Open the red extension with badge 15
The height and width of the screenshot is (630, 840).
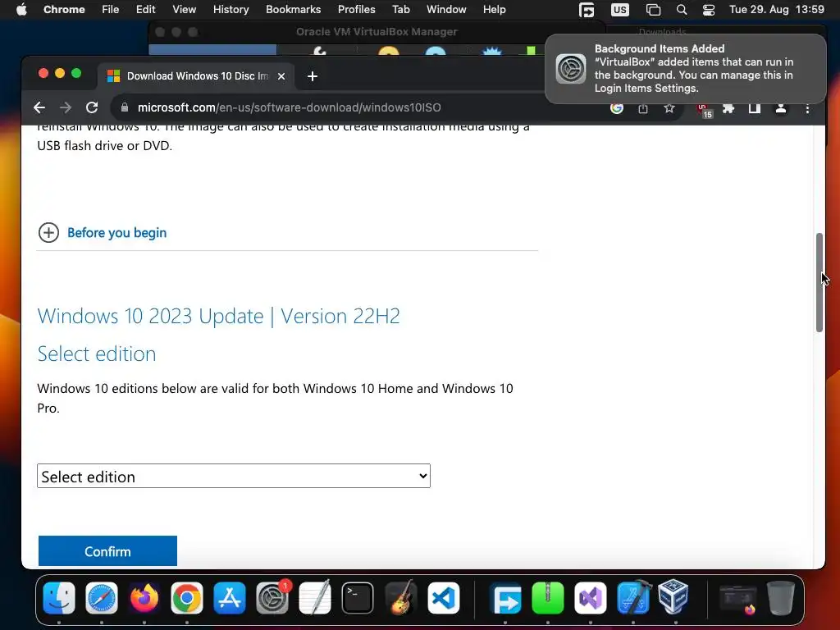pyautogui.click(x=705, y=110)
